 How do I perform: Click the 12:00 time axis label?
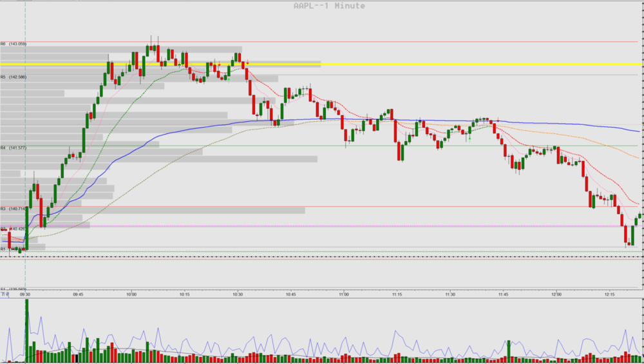(x=556, y=294)
